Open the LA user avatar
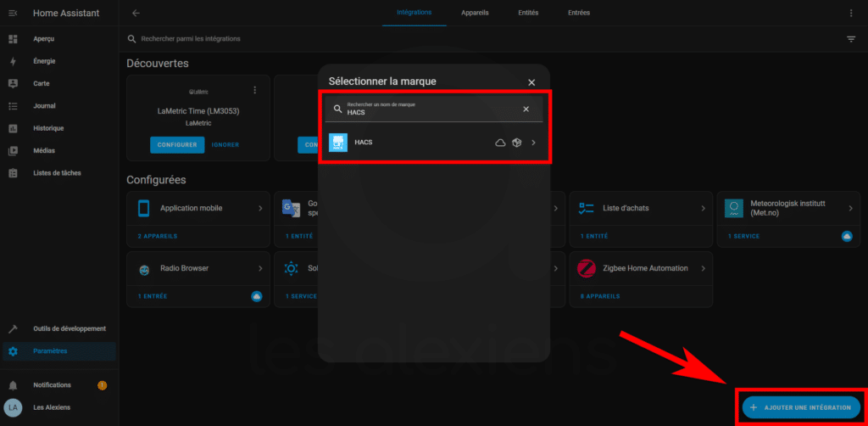The height and width of the screenshot is (426, 868). coord(13,407)
